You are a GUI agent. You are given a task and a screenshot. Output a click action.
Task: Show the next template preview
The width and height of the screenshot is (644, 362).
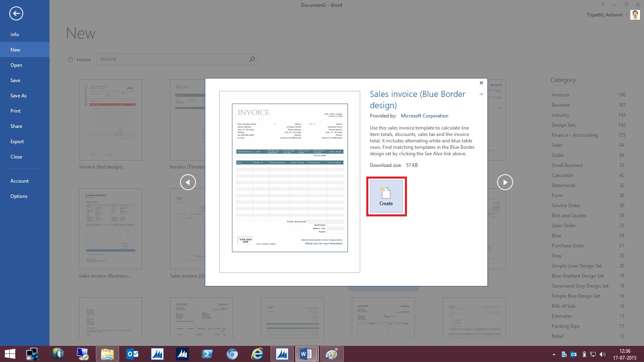pos(505,182)
